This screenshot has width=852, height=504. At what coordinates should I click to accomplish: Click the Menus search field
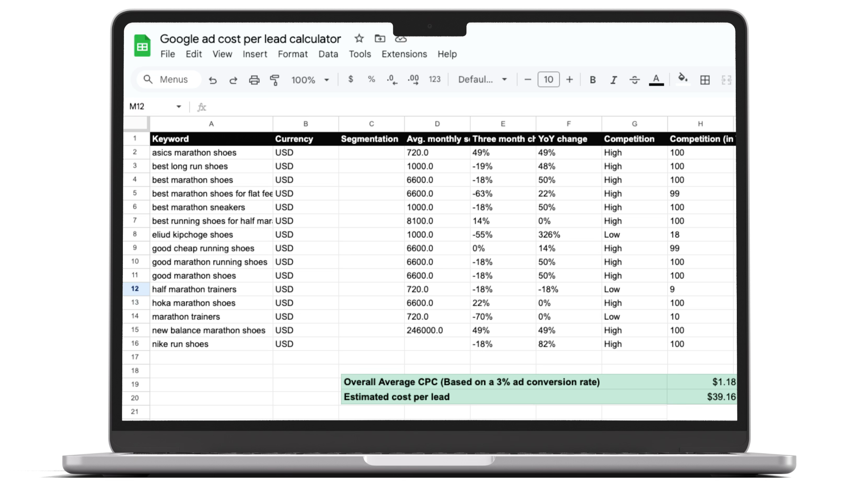tap(169, 79)
